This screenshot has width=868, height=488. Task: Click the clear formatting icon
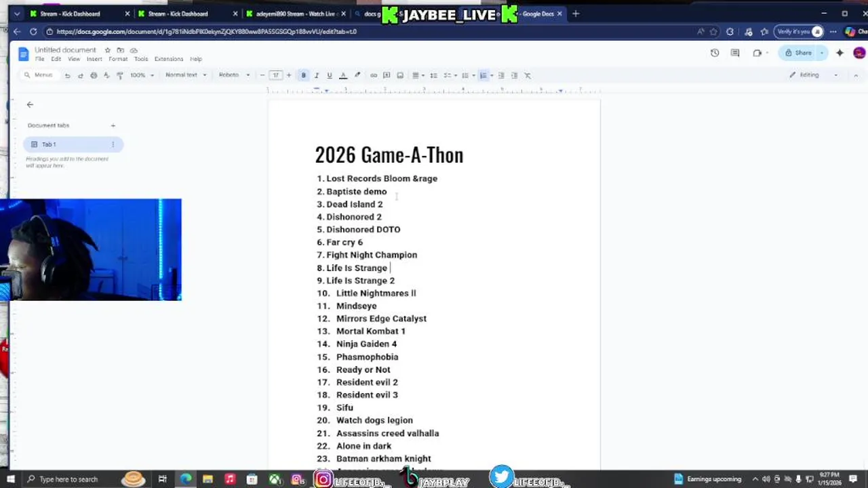coord(528,75)
